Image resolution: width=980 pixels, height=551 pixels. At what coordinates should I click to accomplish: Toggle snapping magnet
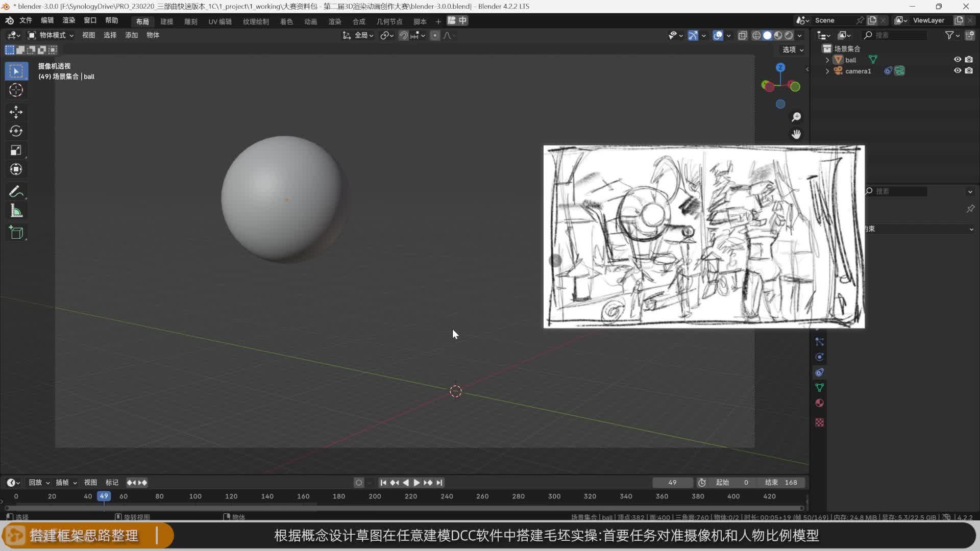[403, 35]
